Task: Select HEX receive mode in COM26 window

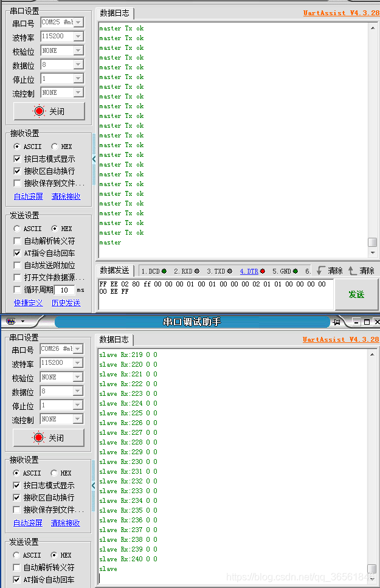Action: click(x=54, y=473)
